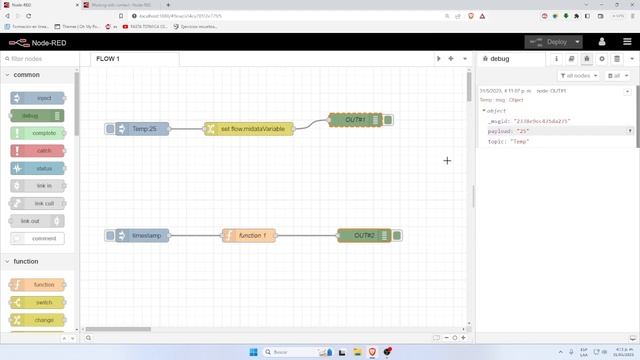Toggle the workspace navigator map icon
Image resolution: width=640 pixels, height=360 pixels.
[436, 338]
